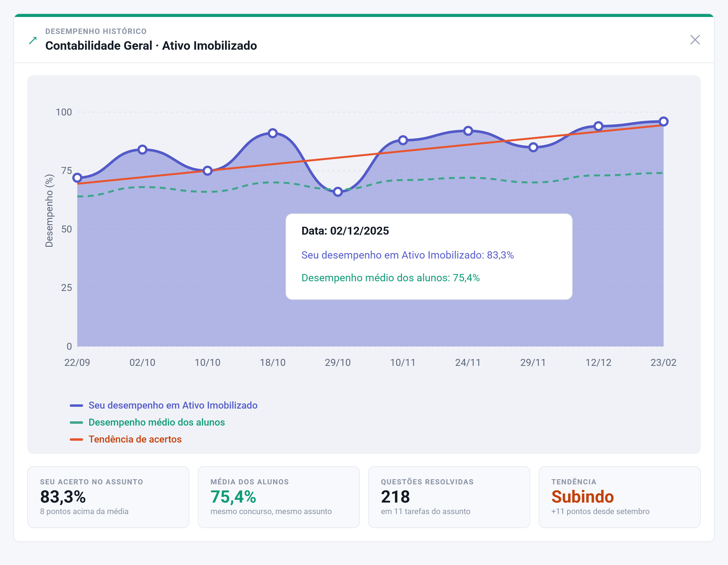
Task: Select the 23/02 final data point
Action: pyautogui.click(x=664, y=122)
